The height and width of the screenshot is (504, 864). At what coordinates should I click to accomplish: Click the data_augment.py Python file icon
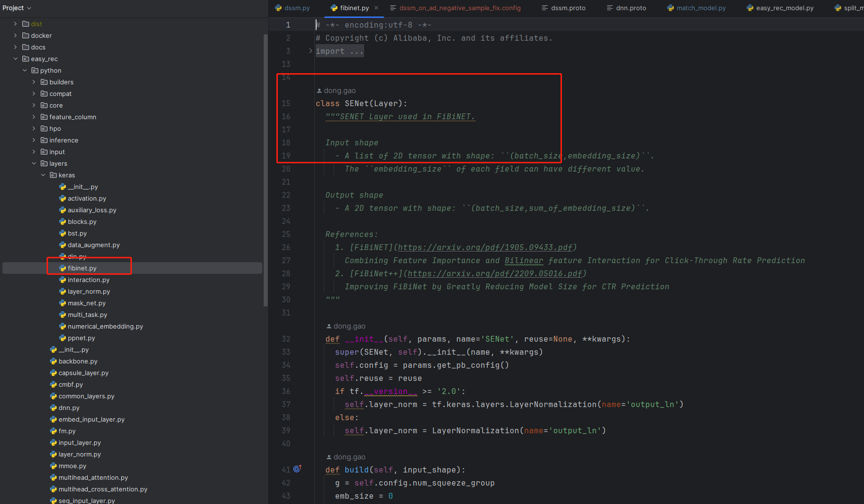click(63, 245)
